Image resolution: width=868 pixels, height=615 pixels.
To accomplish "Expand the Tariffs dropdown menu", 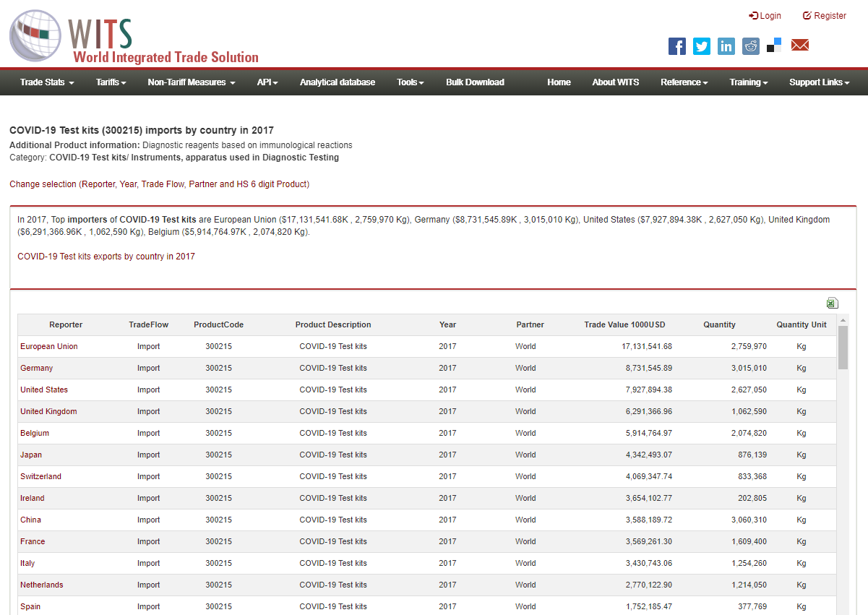I will coord(111,82).
